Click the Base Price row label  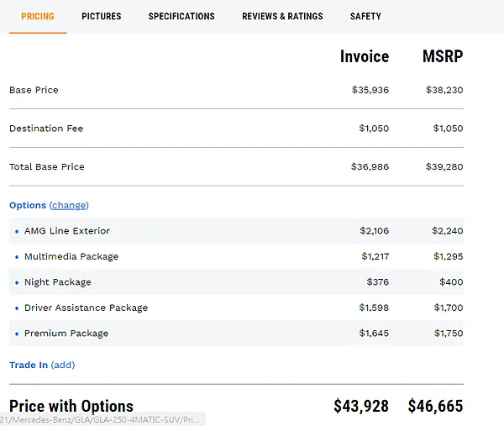pyautogui.click(x=34, y=90)
